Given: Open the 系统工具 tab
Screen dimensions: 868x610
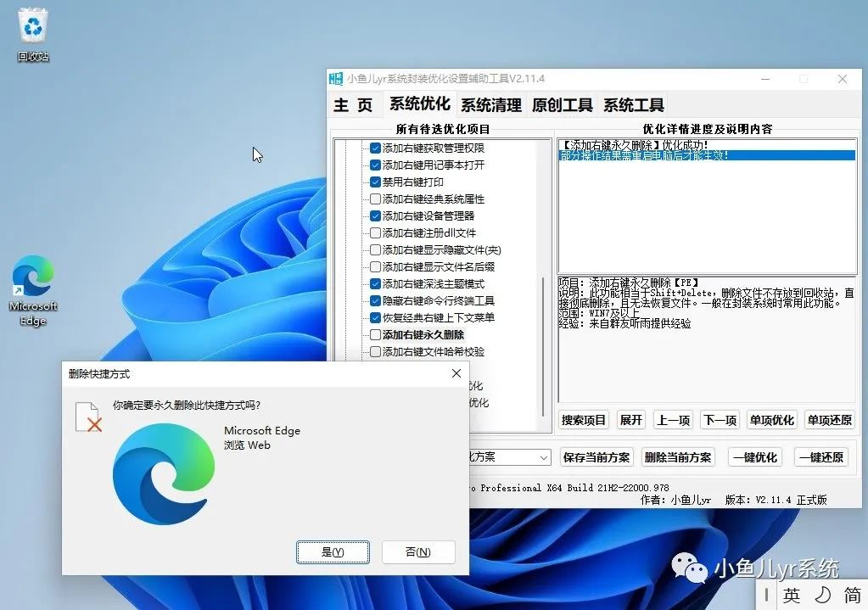Looking at the screenshot, I should pos(634,104).
